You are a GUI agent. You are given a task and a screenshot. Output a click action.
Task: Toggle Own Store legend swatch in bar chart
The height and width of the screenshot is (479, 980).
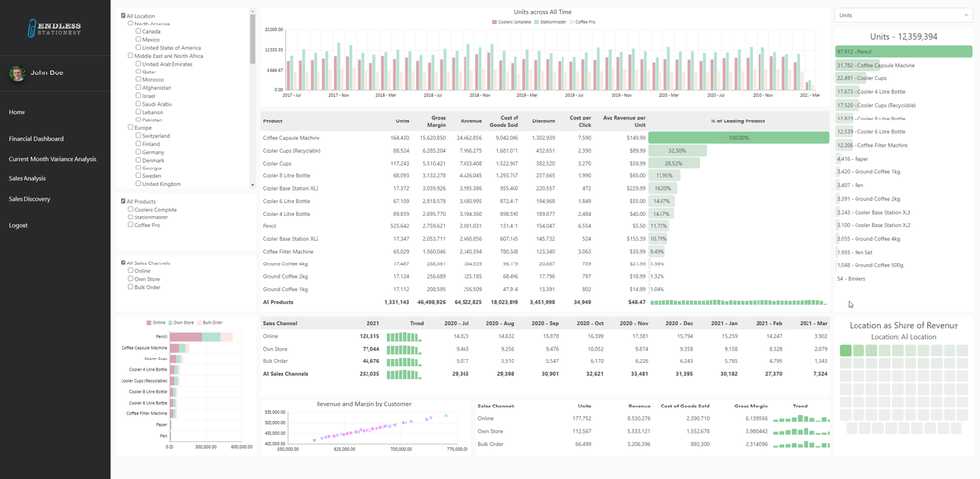point(170,323)
